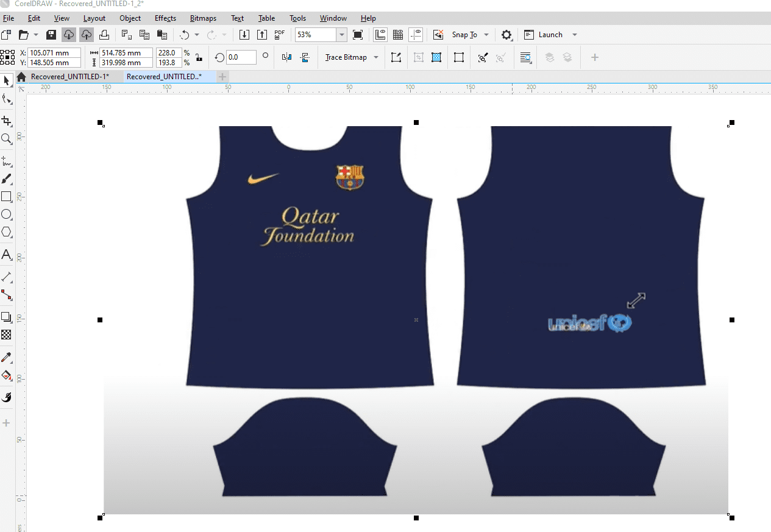Expand the undo history arrow
771x532 pixels.
coord(197,35)
